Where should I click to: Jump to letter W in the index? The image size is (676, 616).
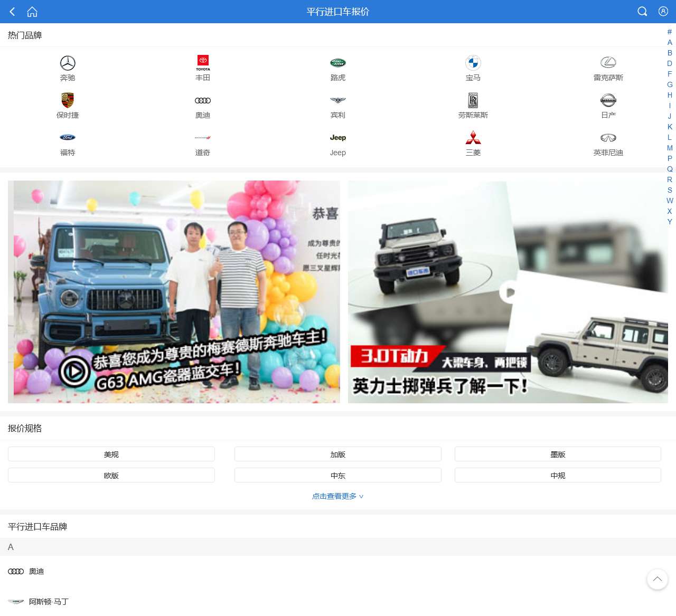(670, 201)
